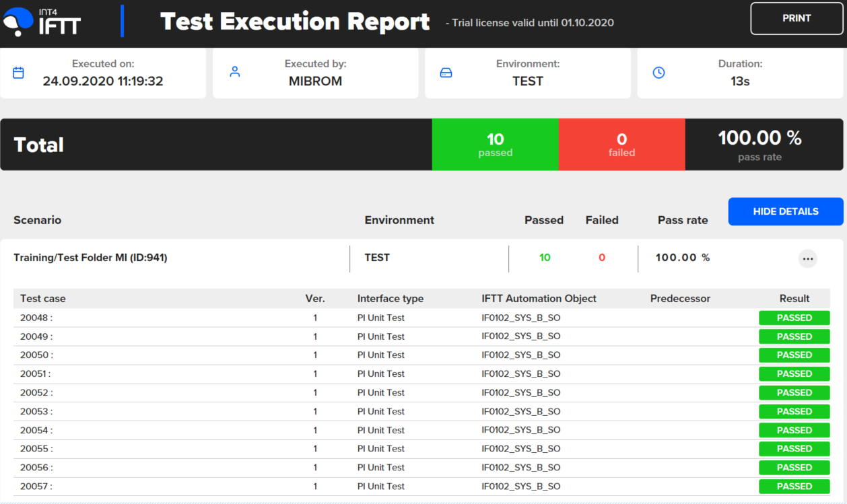847x504 pixels.
Task: Select the Training/Test Folder MI scenario row
Action: [90, 258]
